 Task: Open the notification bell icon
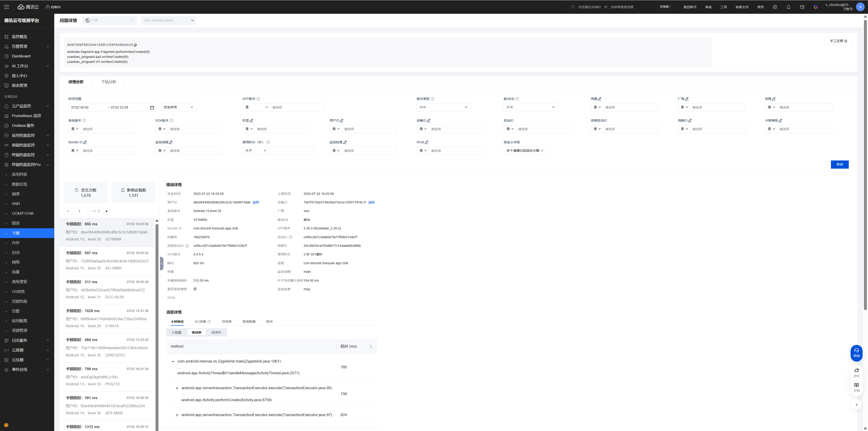click(x=788, y=7)
